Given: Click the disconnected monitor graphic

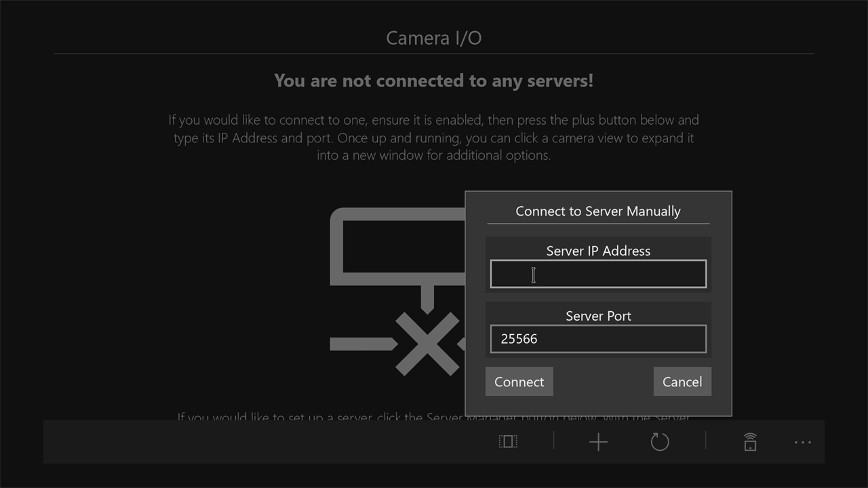Looking at the screenshot, I should pyautogui.click(x=397, y=260).
